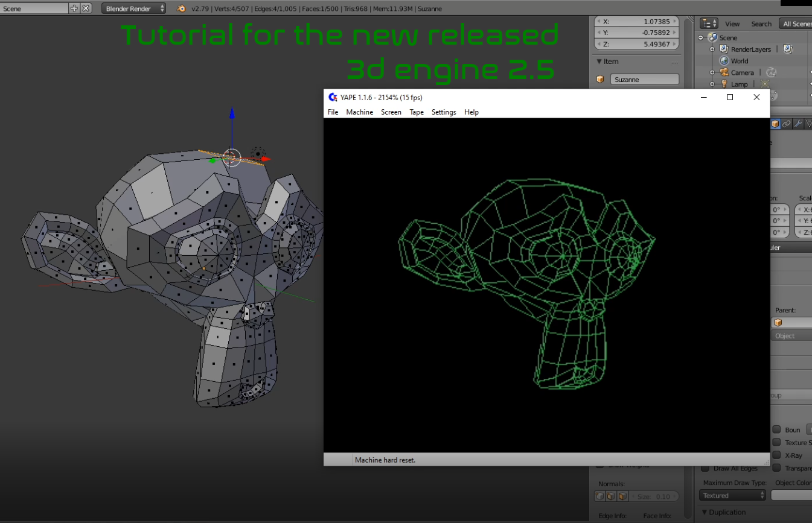Expand the Camera tree item
812x523 pixels.
pos(712,72)
